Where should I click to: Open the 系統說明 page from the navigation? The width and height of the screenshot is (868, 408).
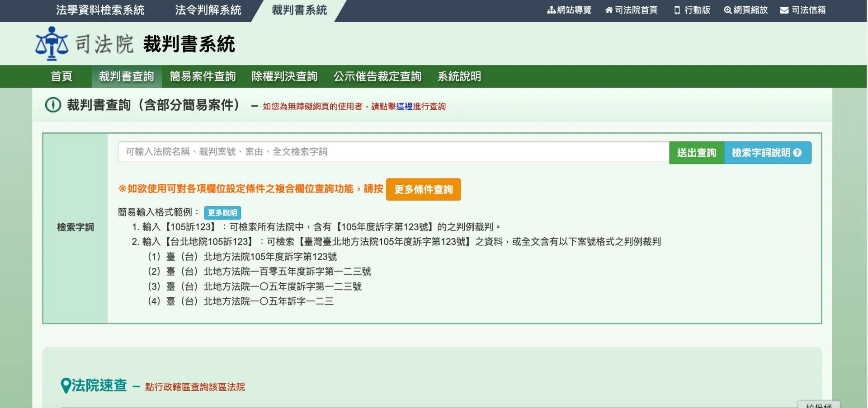pos(459,76)
